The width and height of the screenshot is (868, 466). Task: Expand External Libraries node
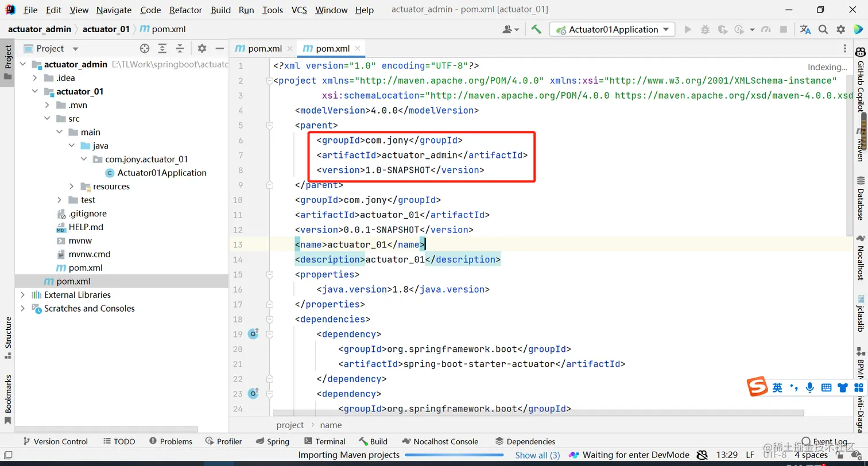(22, 295)
